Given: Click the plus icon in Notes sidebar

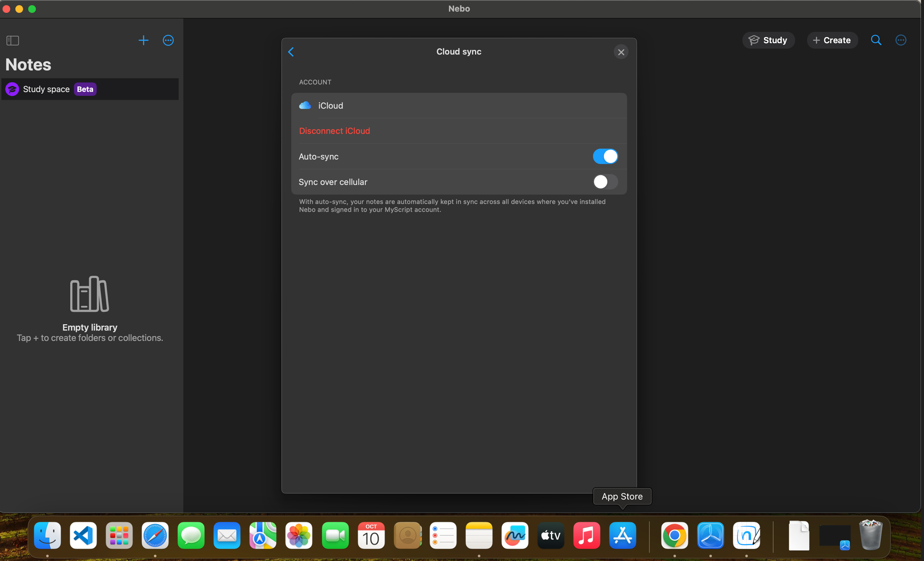Looking at the screenshot, I should [x=143, y=40].
